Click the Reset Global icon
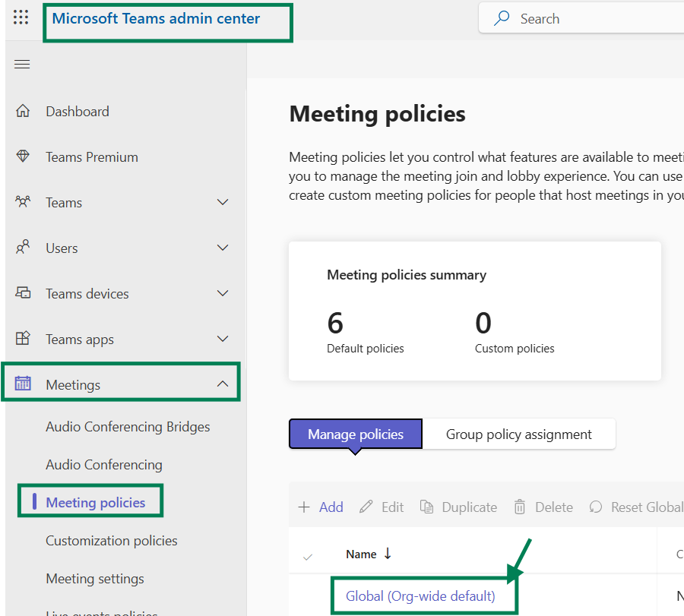Viewport: 684px width, 616px height. (595, 507)
